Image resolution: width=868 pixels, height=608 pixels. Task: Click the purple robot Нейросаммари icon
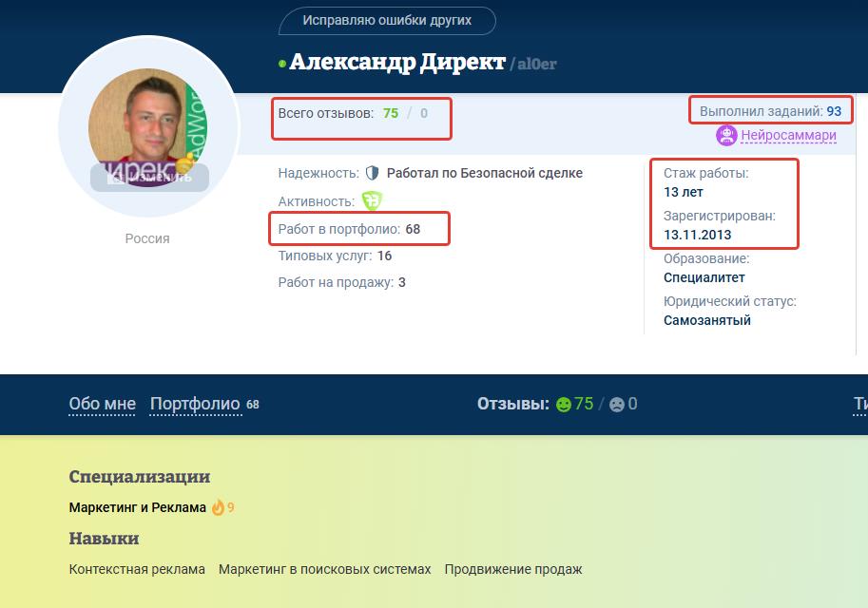[726, 135]
